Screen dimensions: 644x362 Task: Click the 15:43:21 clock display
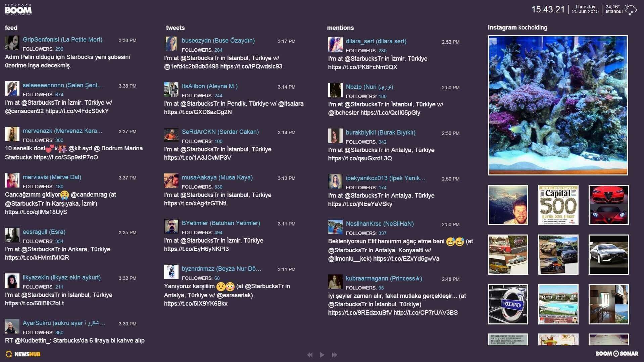tap(548, 9)
